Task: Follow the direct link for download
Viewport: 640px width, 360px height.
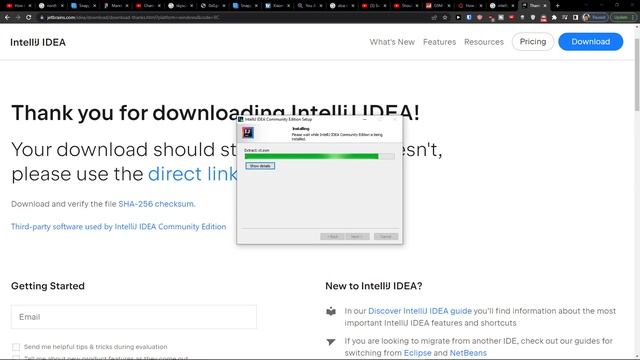Action: (x=192, y=174)
